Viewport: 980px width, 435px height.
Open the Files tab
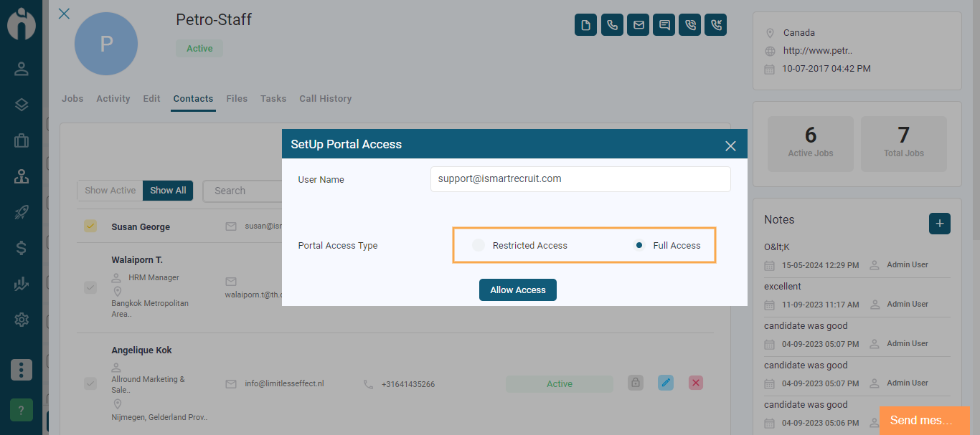coord(237,99)
